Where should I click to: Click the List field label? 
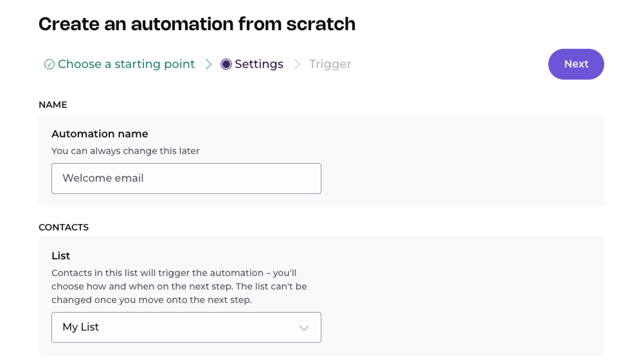61,256
